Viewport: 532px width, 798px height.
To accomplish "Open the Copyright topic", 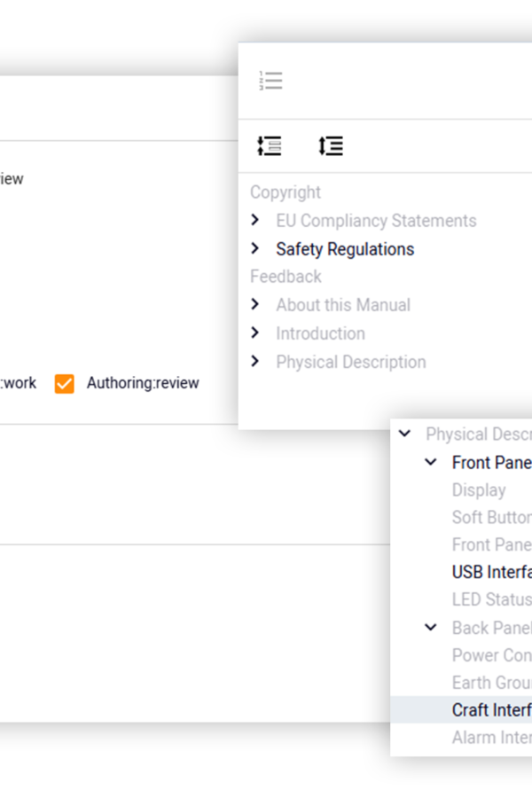I will coord(286,192).
